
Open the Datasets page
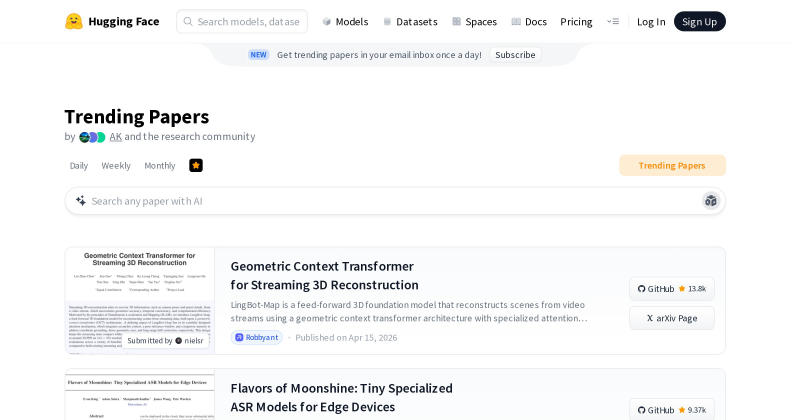(x=410, y=21)
